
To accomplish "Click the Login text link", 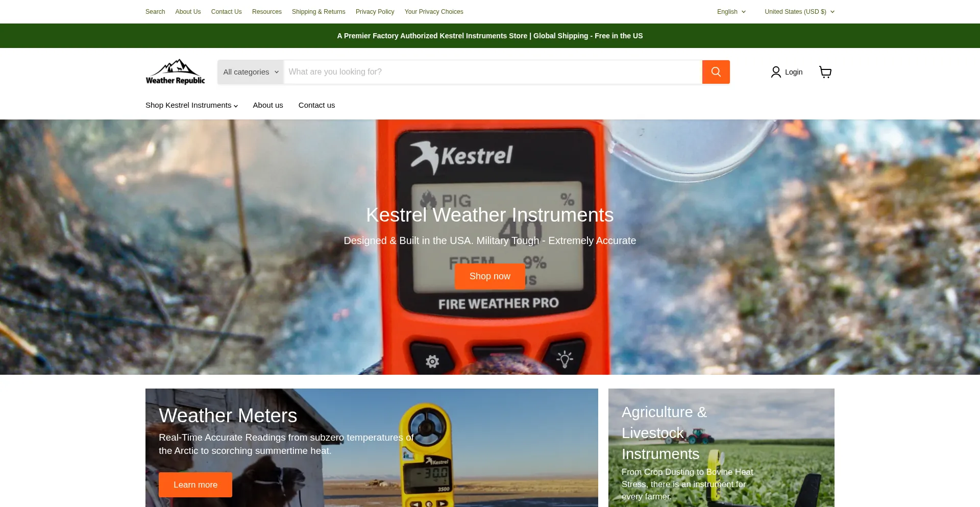I will click(x=794, y=72).
